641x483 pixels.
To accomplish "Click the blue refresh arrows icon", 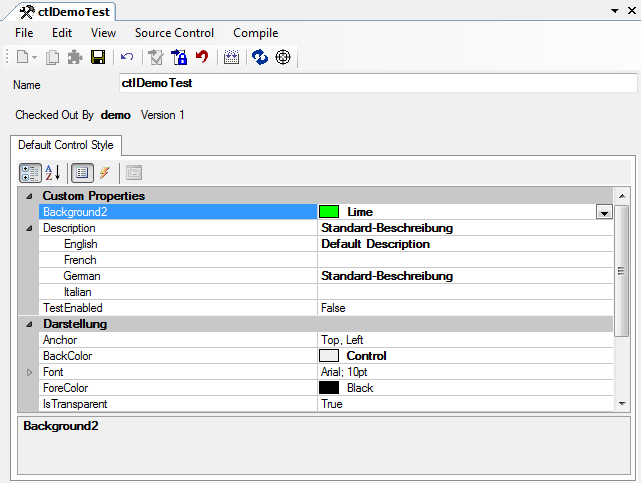I will (x=259, y=58).
